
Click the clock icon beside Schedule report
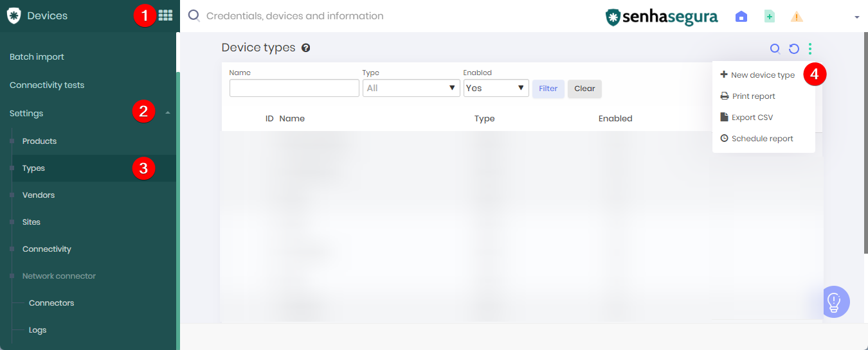725,138
